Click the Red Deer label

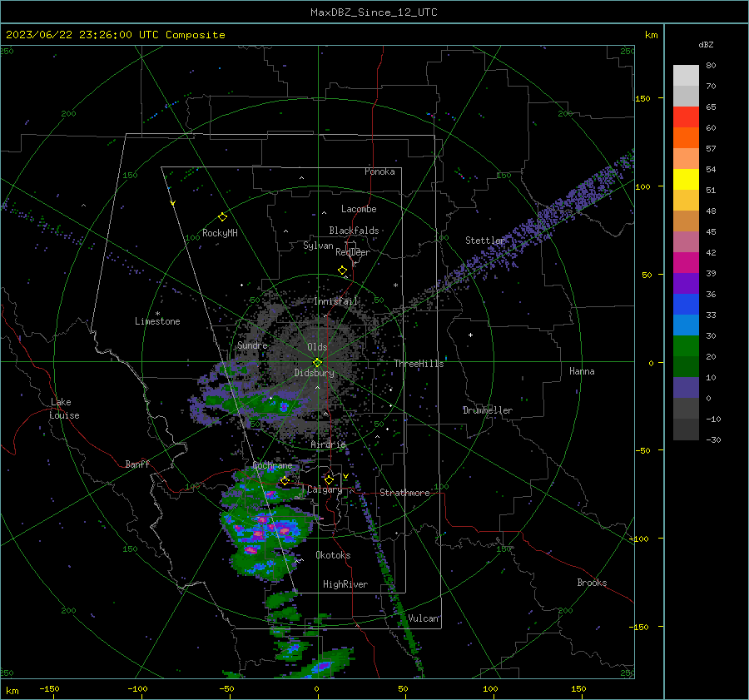tap(353, 252)
